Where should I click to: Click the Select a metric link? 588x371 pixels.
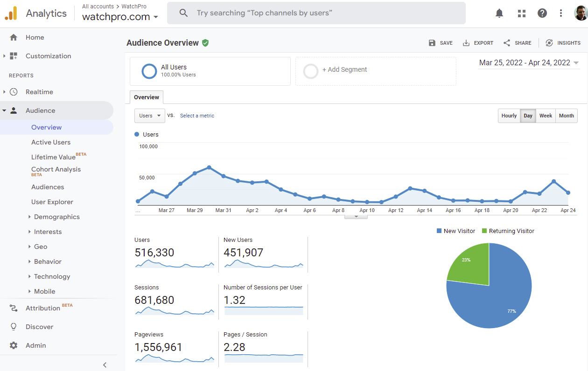pos(197,116)
